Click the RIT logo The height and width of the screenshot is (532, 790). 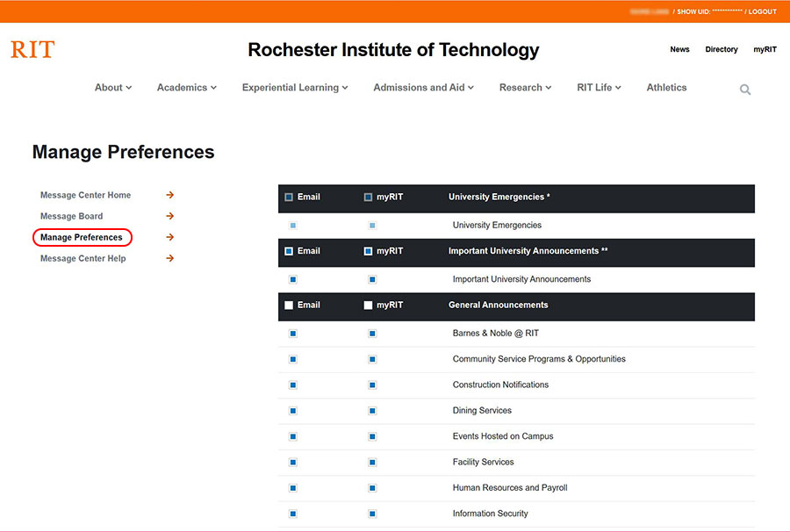(32, 49)
